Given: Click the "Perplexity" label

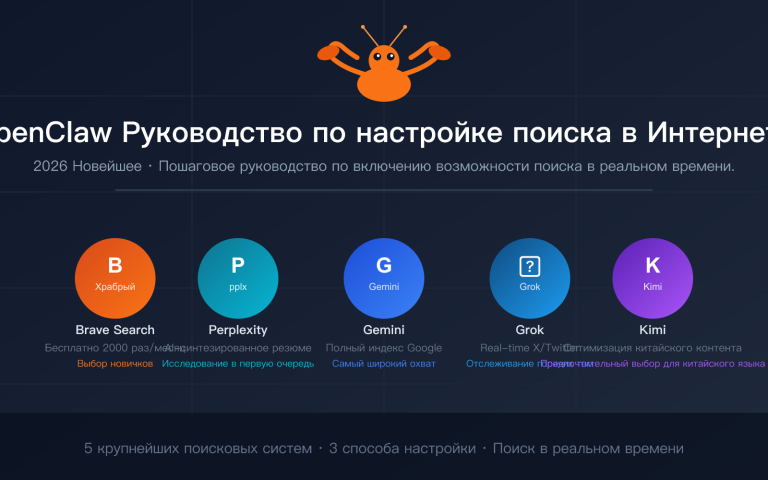Looking at the screenshot, I should pyautogui.click(x=238, y=330).
